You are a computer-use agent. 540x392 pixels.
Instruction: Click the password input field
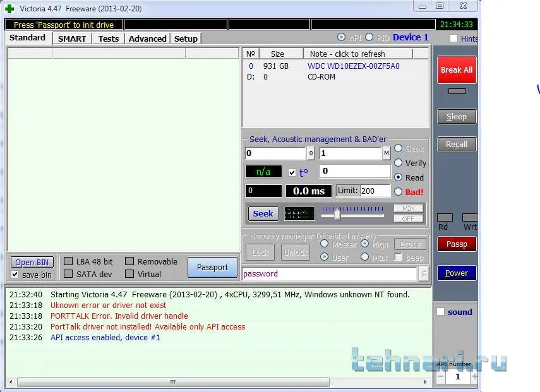click(330, 274)
